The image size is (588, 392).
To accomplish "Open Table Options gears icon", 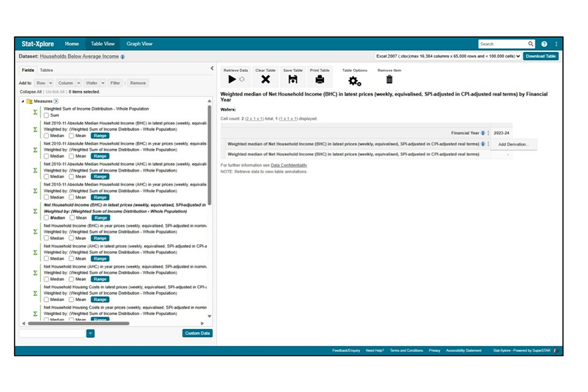I will point(355,81).
